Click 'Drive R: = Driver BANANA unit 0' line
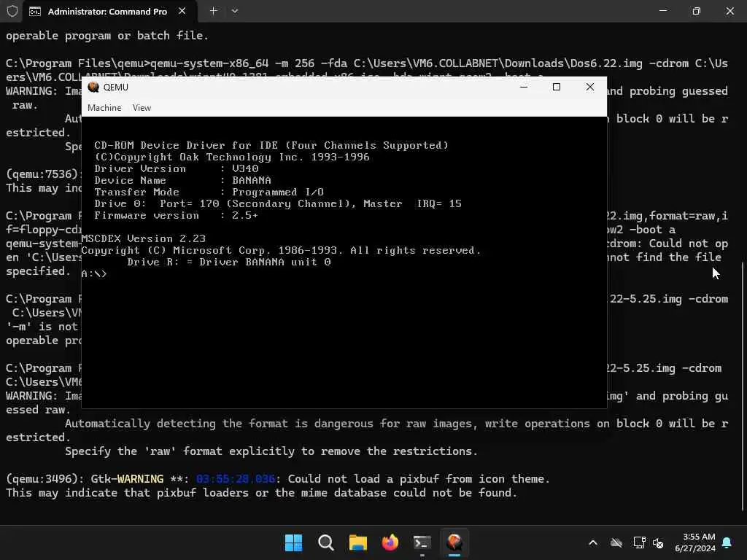Viewport: 747px width, 560px height. tap(228, 262)
